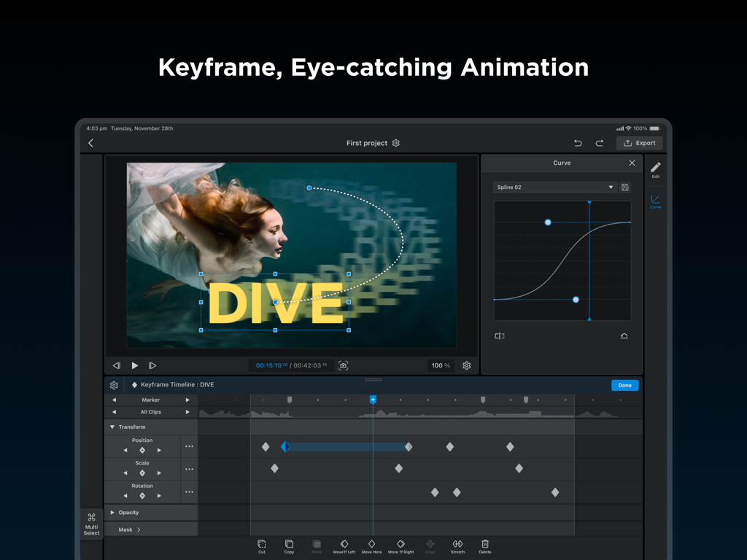The width and height of the screenshot is (747, 560).
Task: Click Move Here keyframe icon
Action: click(372, 545)
